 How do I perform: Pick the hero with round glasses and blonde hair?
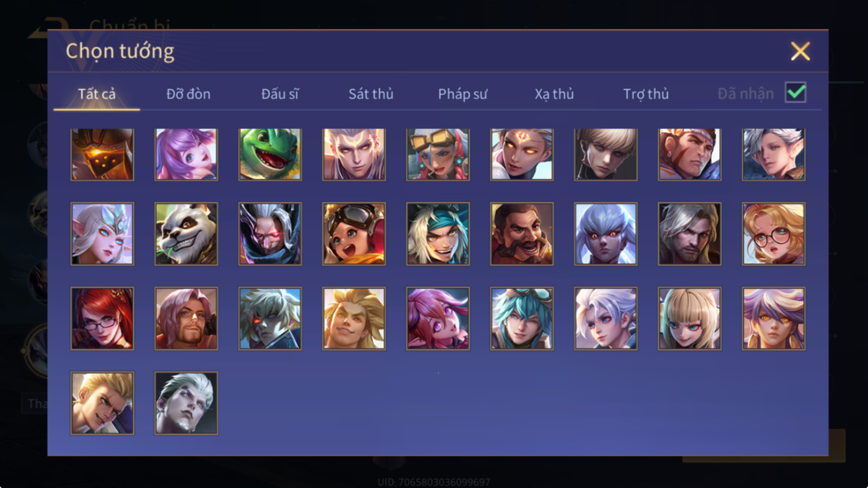click(773, 233)
